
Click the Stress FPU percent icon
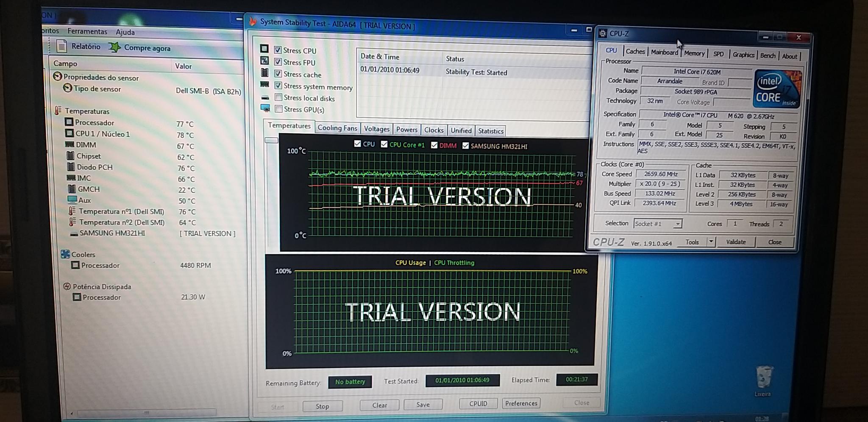pyautogui.click(x=264, y=61)
